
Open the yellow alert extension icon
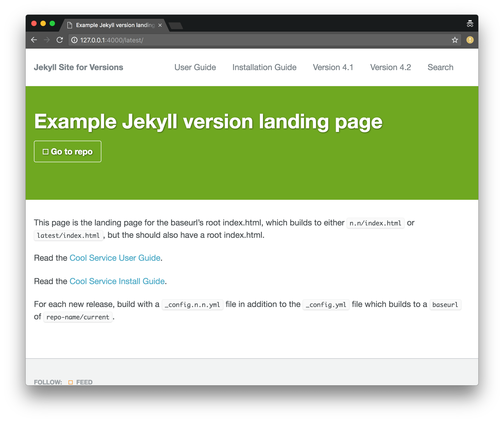click(470, 40)
